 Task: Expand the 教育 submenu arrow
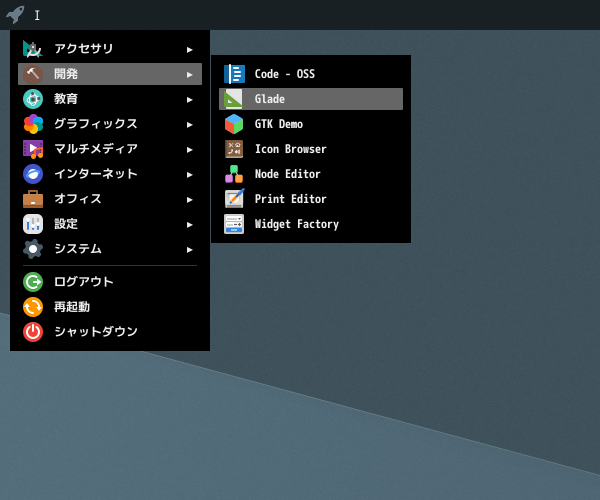(189, 100)
